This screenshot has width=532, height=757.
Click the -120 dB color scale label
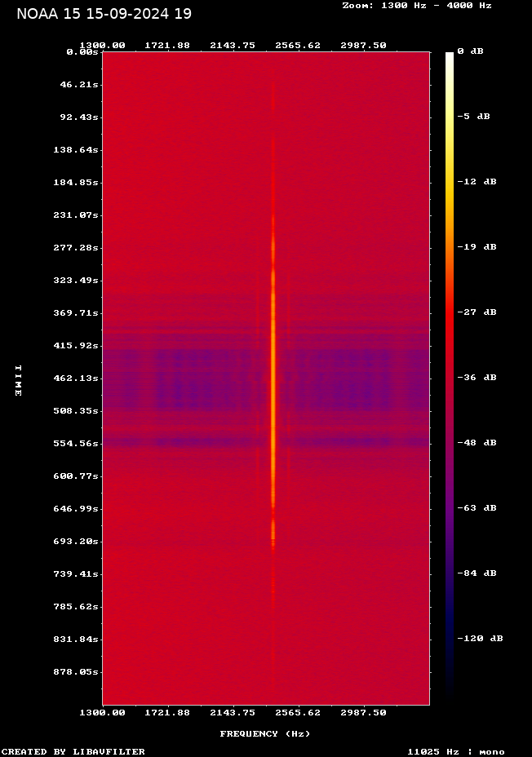coord(480,639)
